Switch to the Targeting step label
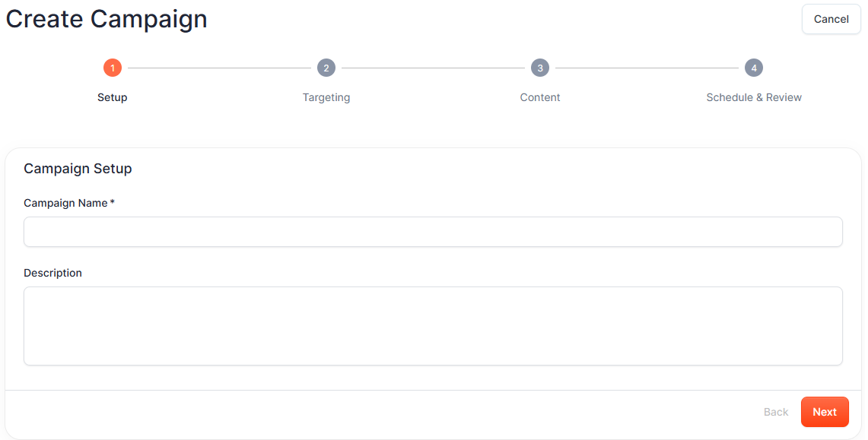Viewport: 868px width, 440px height. pos(326,97)
